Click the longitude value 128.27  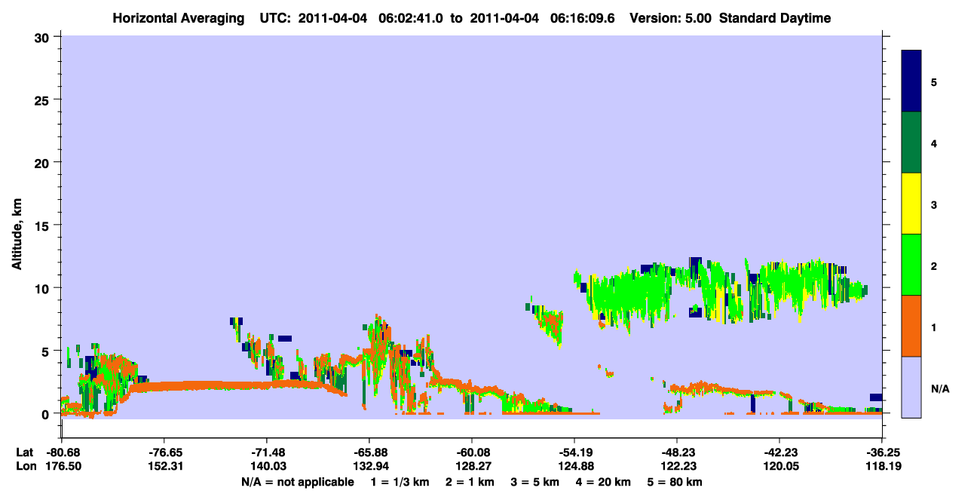472,467
